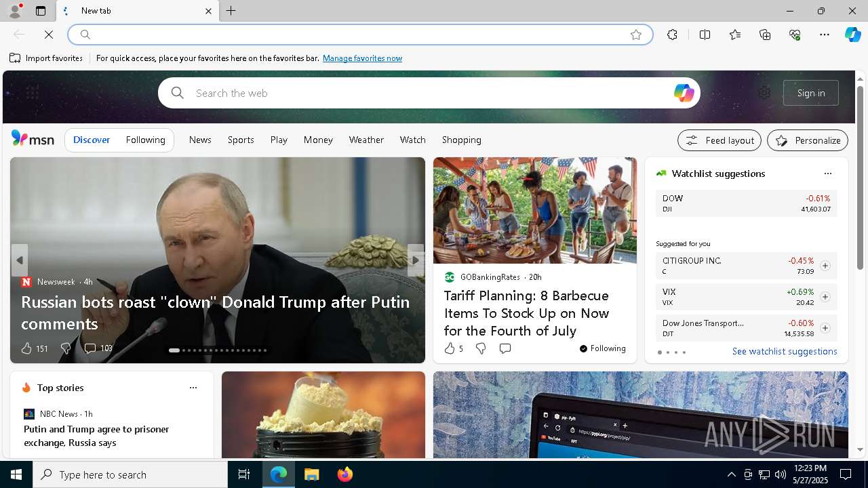Viewport: 868px width, 488px height.
Task: Open File Explorer from taskbar
Action: coord(312,474)
